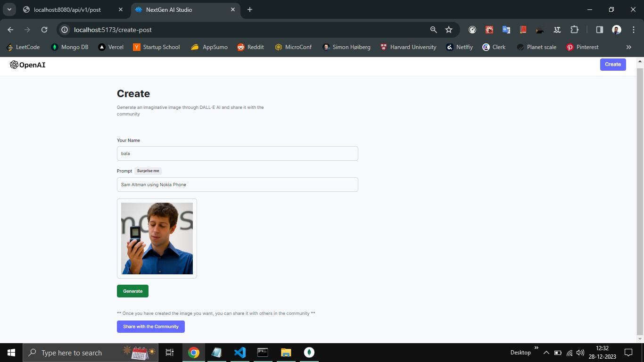
Task: Open Task View in taskbar
Action: coord(170,353)
